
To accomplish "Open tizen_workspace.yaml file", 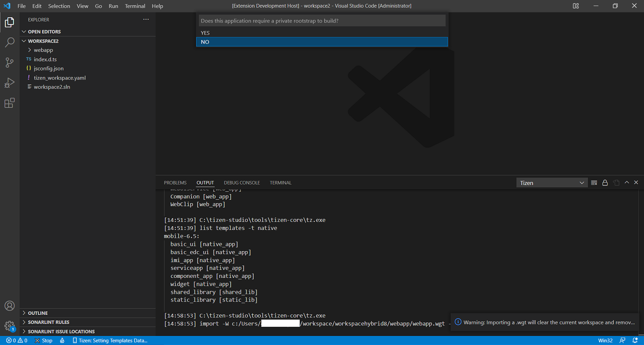I will coord(59,78).
